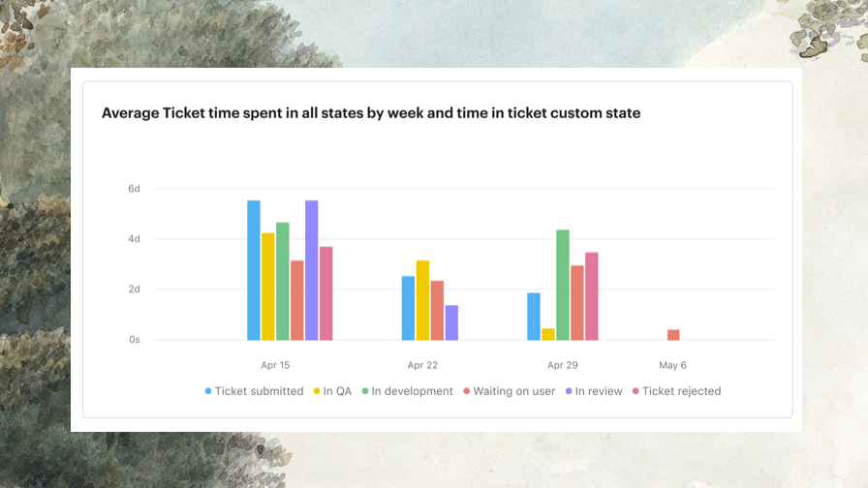Click the purple In review bar for Apr 22
Screen dimensions: 868x488
pos(451,322)
